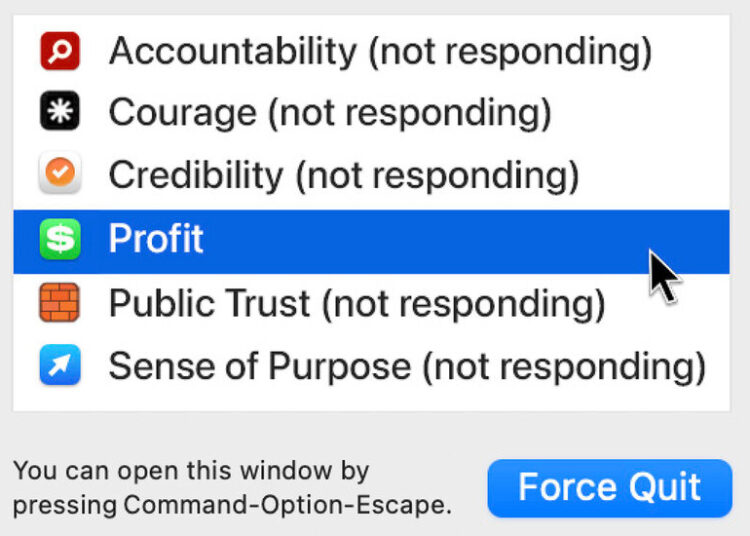
Task: Select the highlighted Profit label
Action: coord(156,240)
